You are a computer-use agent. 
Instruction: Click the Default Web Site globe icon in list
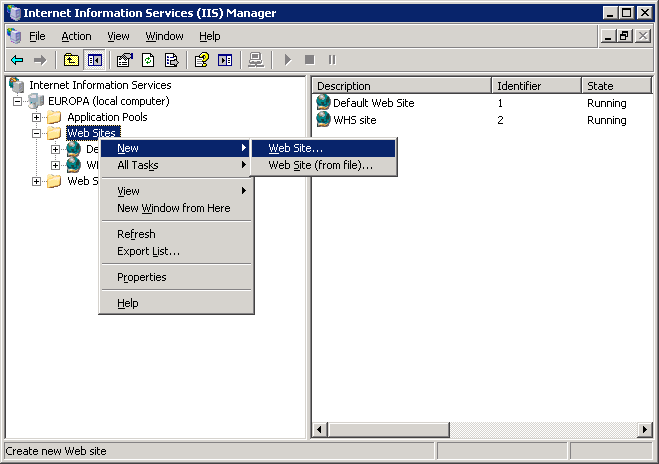point(323,102)
